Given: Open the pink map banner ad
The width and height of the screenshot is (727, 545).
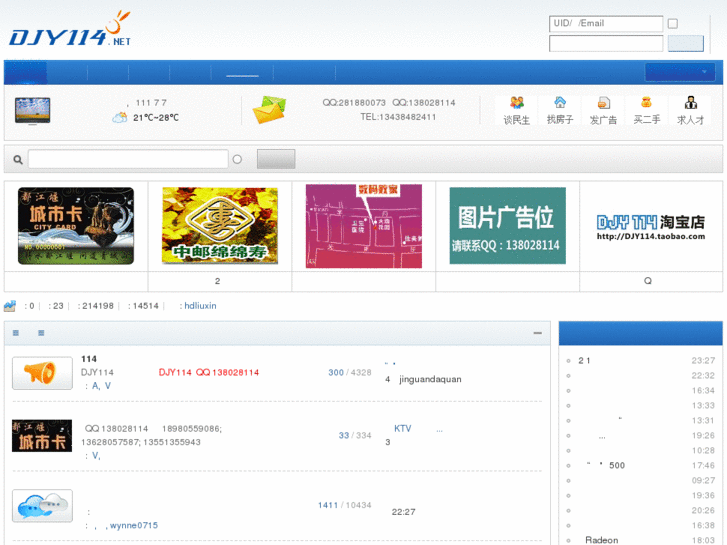Looking at the screenshot, I should [x=364, y=226].
